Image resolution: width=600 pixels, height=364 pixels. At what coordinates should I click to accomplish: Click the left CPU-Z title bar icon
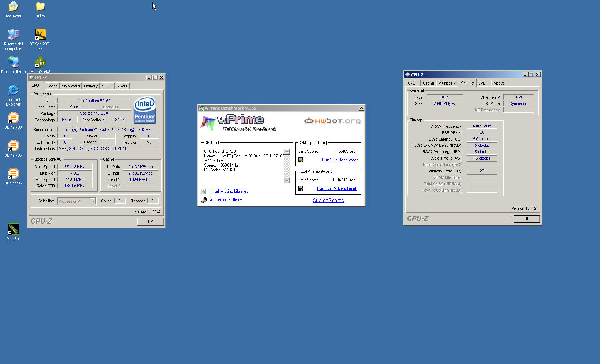31,77
